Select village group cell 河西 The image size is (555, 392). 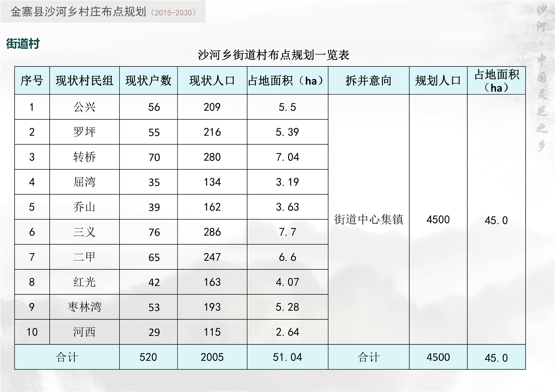click(x=84, y=332)
